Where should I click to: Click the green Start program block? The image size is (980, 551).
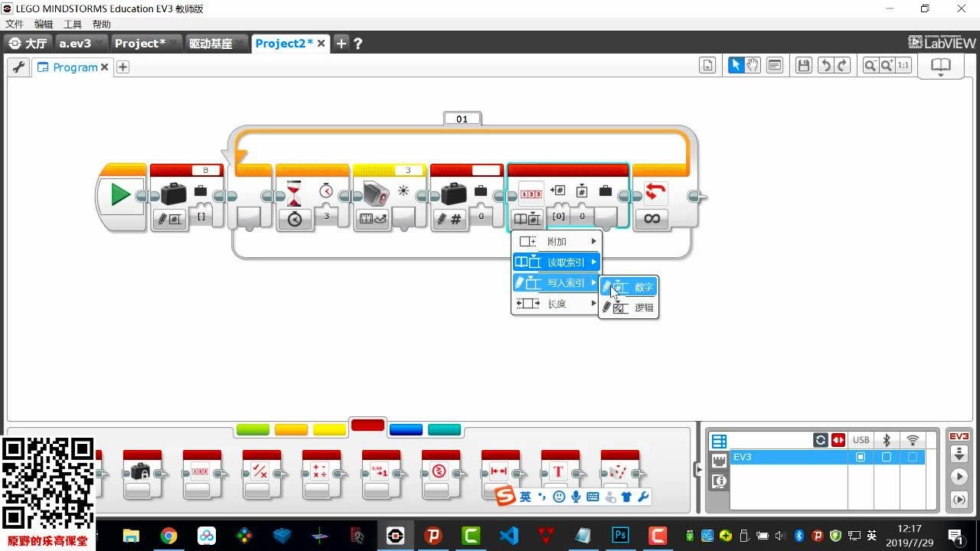point(120,195)
